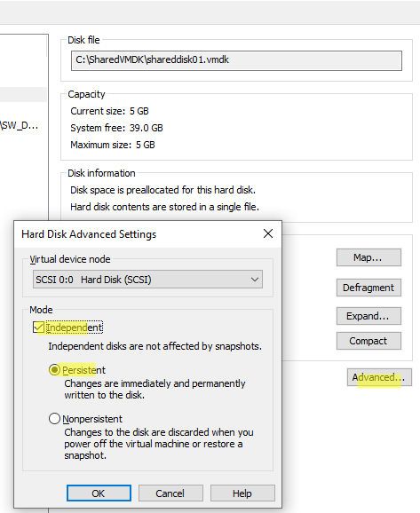Screen dimensions: 420x513
Task: Click the Compact disk button
Action: pyautogui.click(x=368, y=341)
